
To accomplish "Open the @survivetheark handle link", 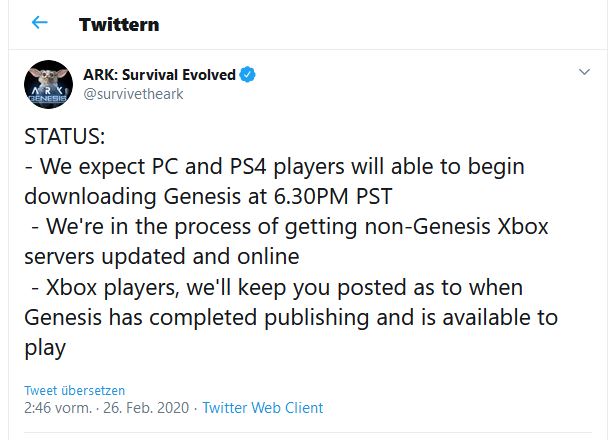I will 133,94.
